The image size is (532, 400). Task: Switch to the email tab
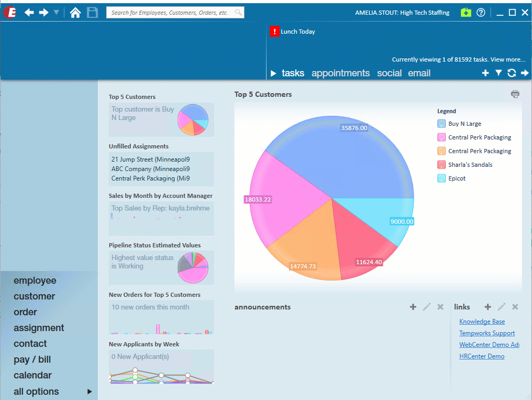click(x=419, y=73)
